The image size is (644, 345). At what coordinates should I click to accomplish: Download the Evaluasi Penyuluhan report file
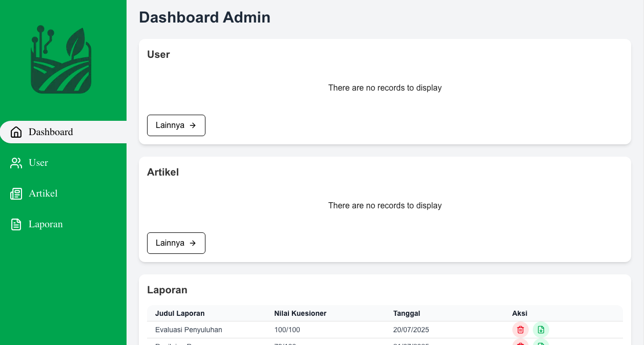(541, 330)
